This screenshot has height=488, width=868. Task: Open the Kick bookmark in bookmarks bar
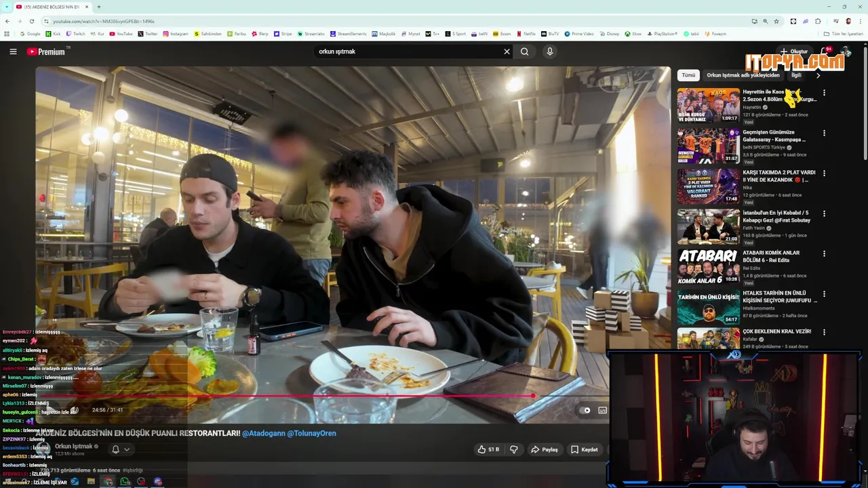[54, 34]
